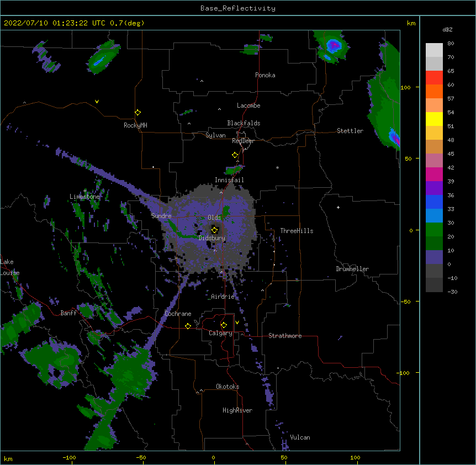Select the Lacombe city label

[248, 105]
